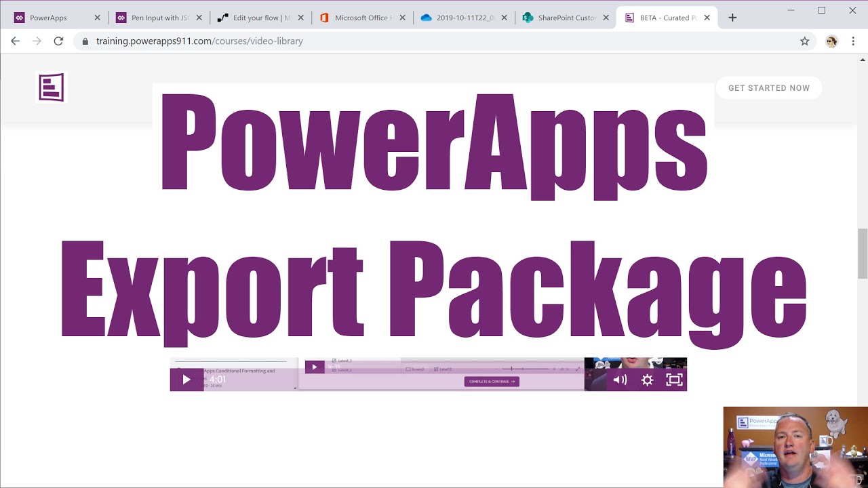Screen dimensions: 868x488
Task: Open the SharePoint Custom tab
Action: (x=566, y=18)
